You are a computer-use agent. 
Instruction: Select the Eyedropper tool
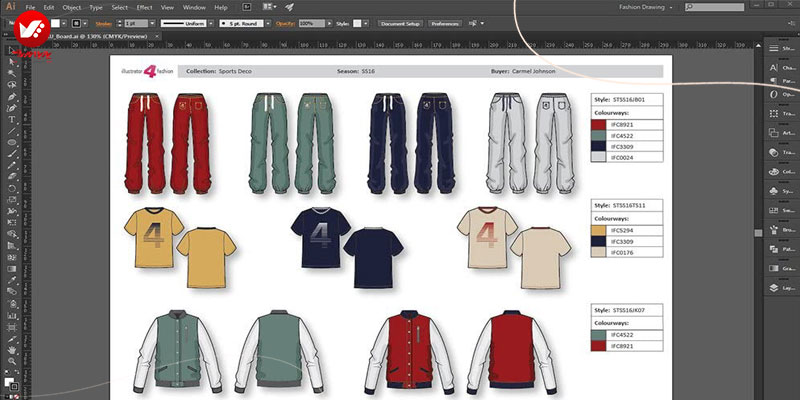click(12, 280)
